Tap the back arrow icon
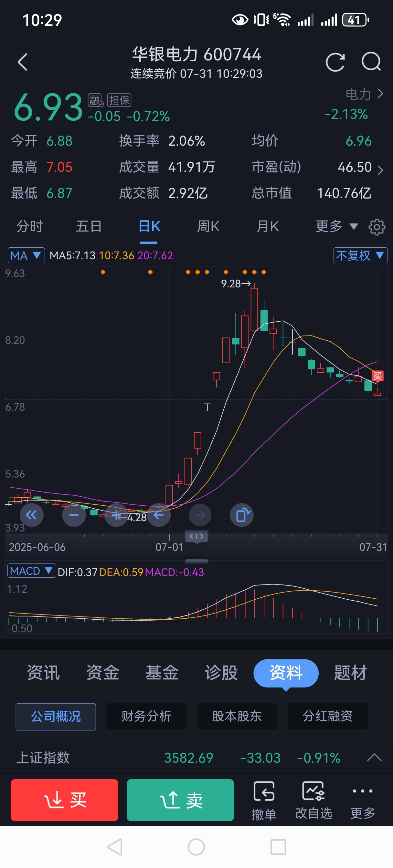The height and width of the screenshot is (868, 393). (22, 62)
